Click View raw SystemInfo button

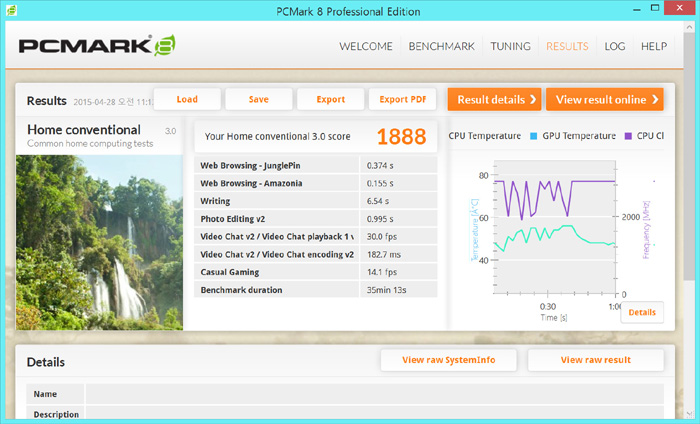pyautogui.click(x=449, y=360)
